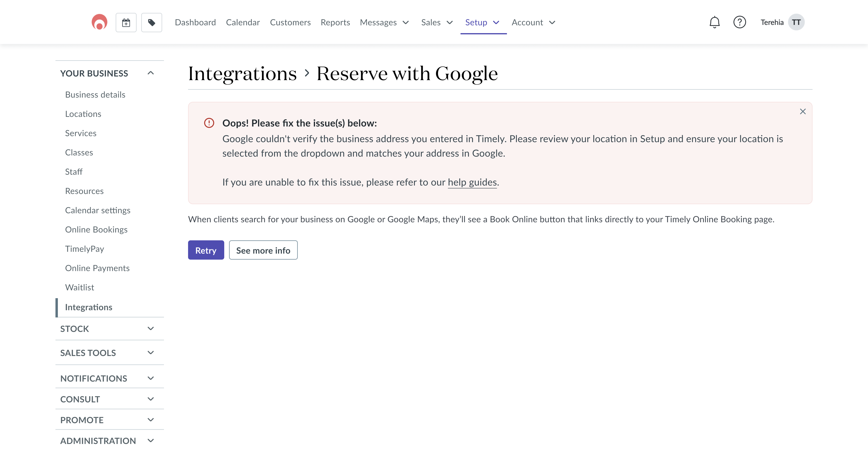
Task: Click the red alert icon in the error banner
Action: 210,123
